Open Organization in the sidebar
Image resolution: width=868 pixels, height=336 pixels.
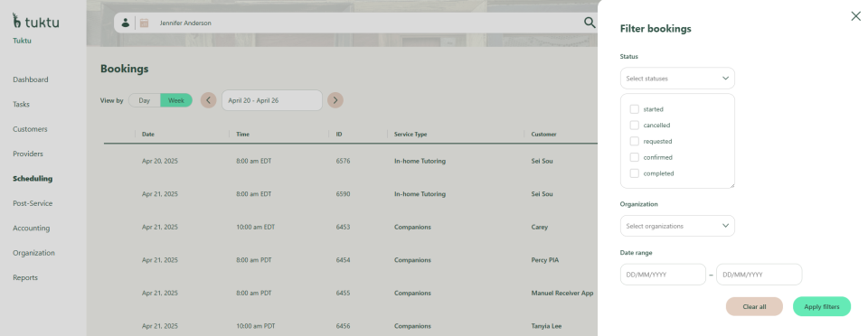[33, 253]
